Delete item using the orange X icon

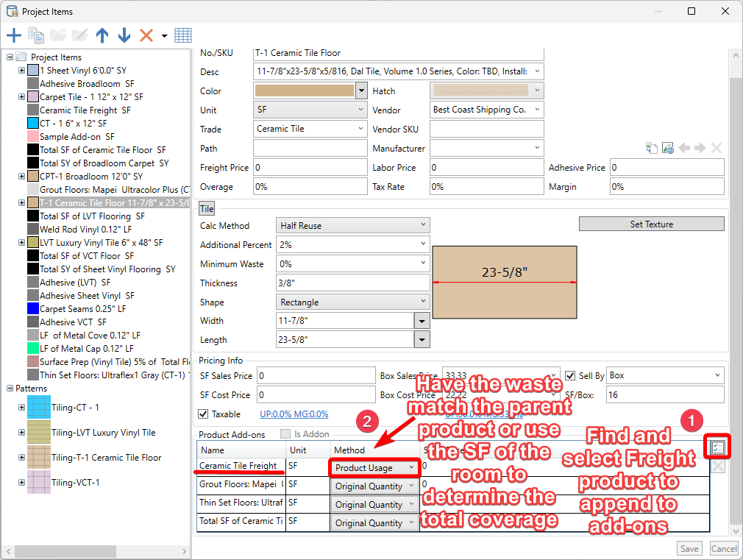pyautogui.click(x=146, y=35)
